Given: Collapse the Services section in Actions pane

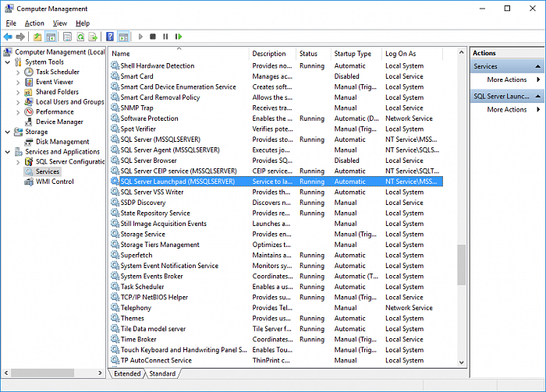Looking at the screenshot, I should click(537, 66).
